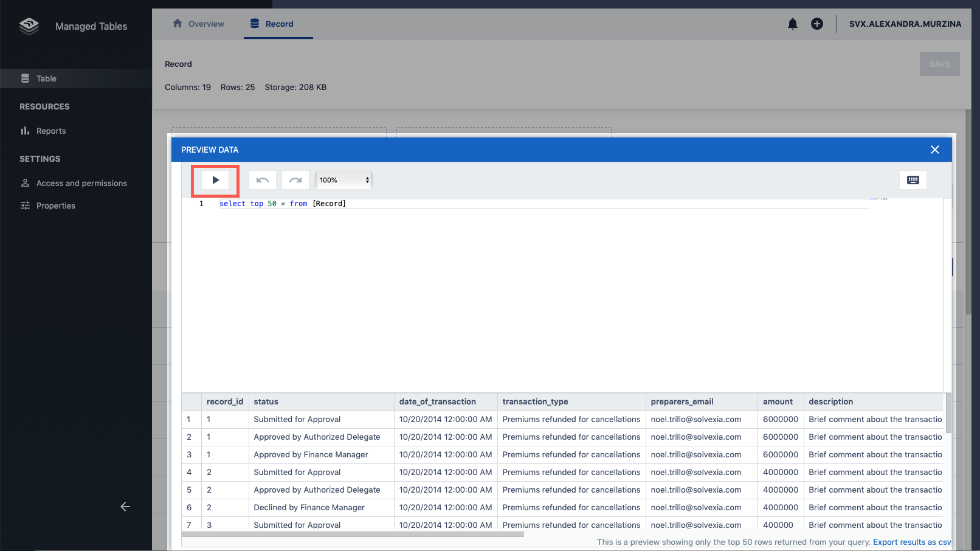The width and height of the screenshot is (980, 551).
Task: Open notifications bell icon
Action: (792, 24)
